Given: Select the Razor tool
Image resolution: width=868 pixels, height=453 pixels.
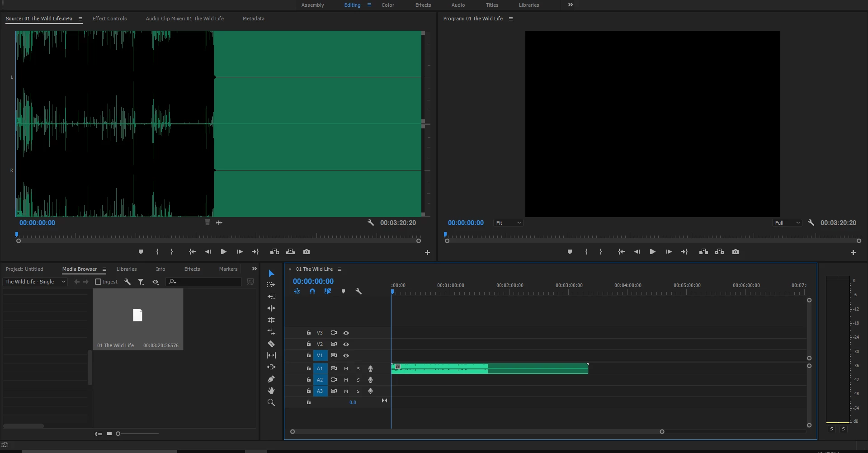Looking at the screenshot, I should pos(271,344).
